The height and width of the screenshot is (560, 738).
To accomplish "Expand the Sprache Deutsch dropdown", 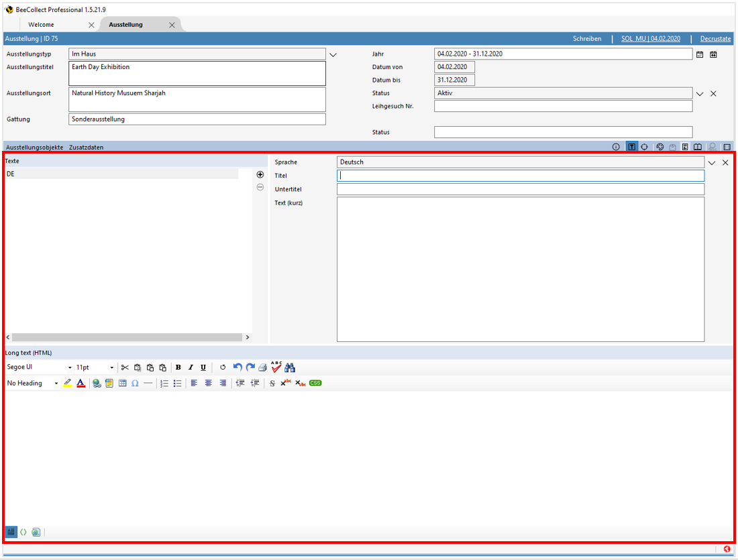I will 712,162.
